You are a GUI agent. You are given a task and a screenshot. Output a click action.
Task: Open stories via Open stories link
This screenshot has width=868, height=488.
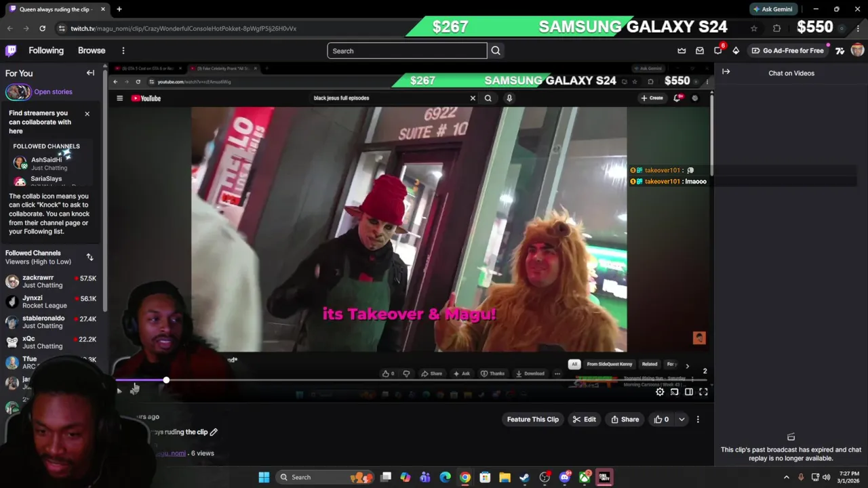click(53, 91)
